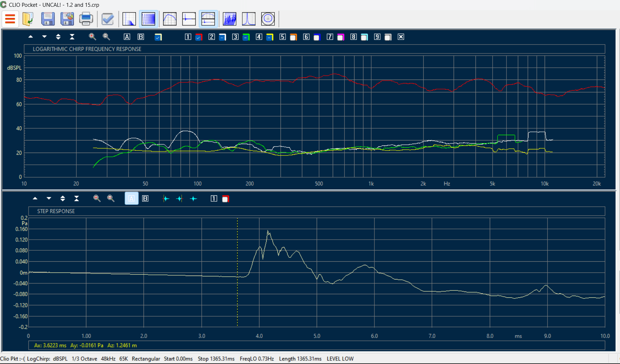Toggle green overlay 3 checkbox

pos(246,37)
